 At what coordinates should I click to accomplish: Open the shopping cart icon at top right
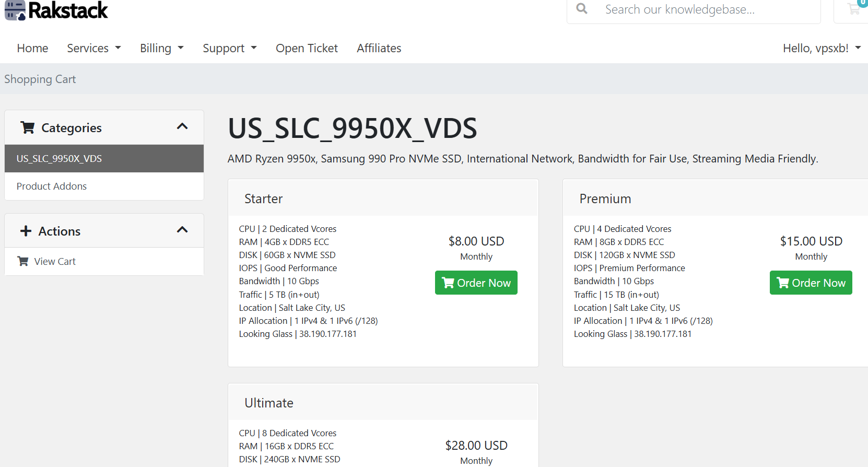pyautogui.click(x=854, y=8)
